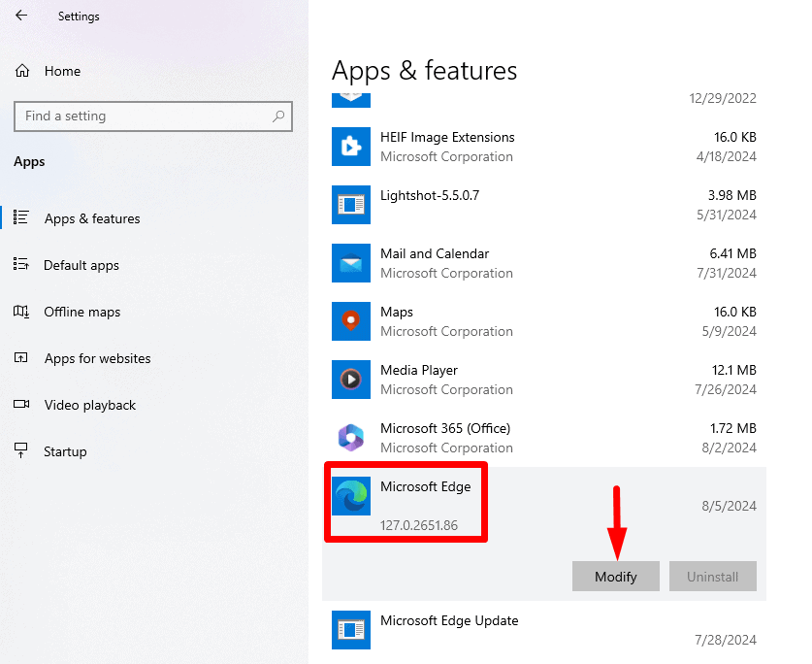
Task: Select the Media Player app name
Action: (419, 370)
